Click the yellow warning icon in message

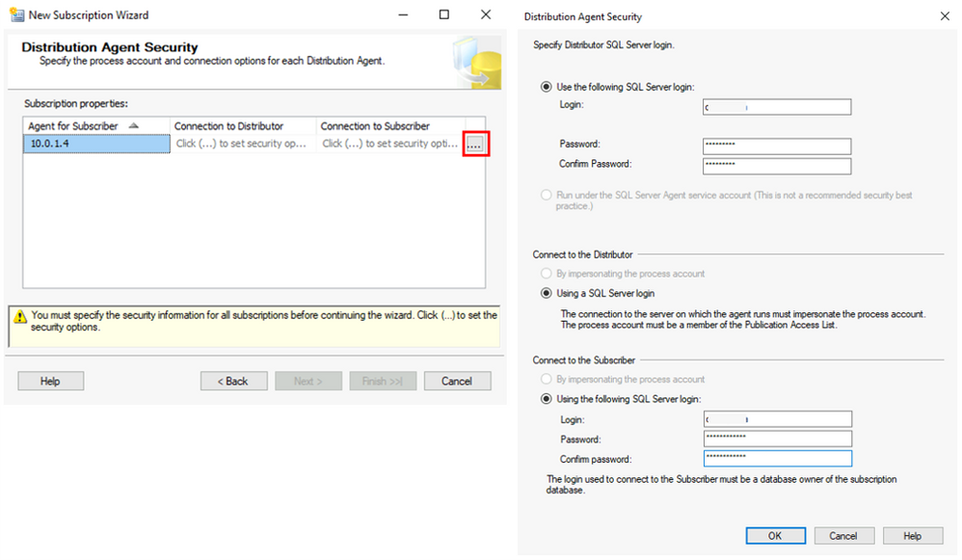19,316
